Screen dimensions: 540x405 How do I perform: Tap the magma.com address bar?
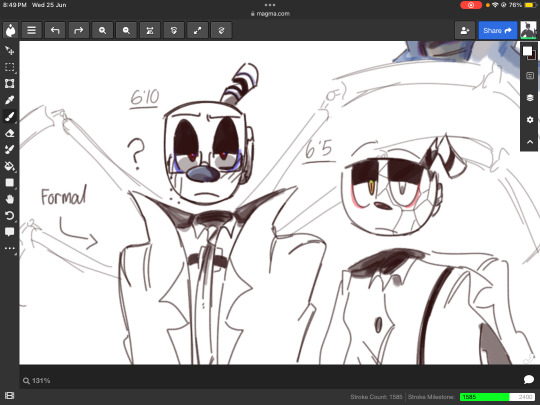pos(270,14)
